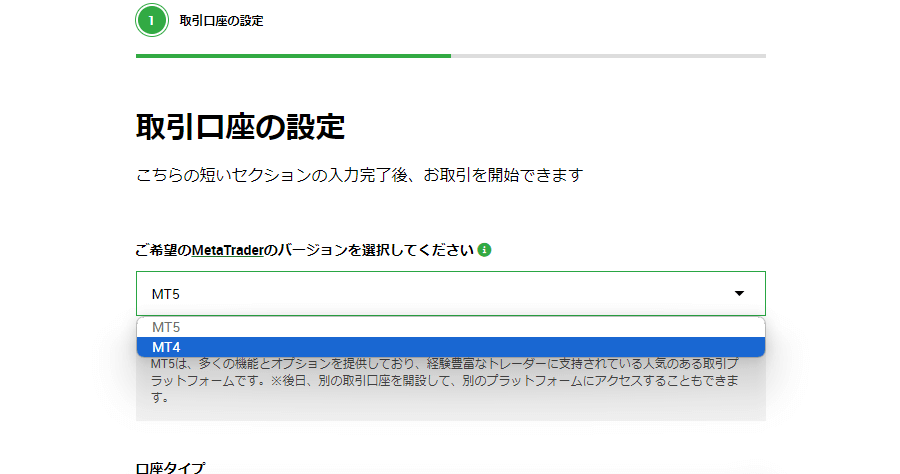Click the step 1 circle indicator
Screen dimensions: 900x474
(x=152, y=20)
